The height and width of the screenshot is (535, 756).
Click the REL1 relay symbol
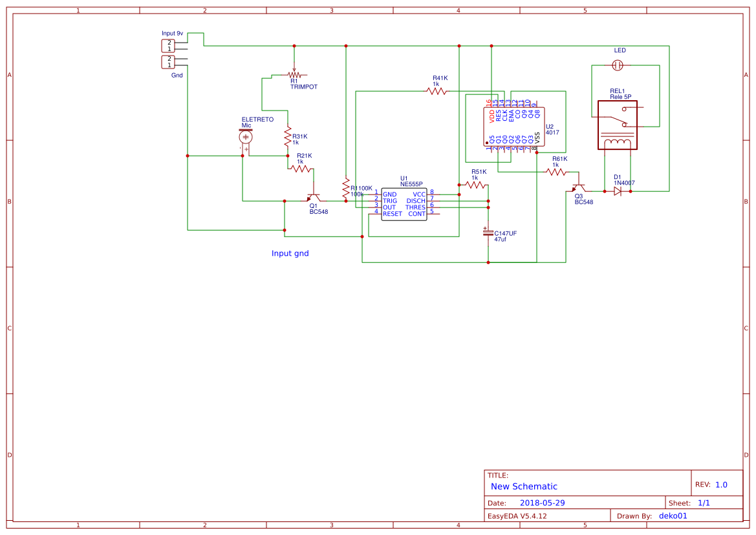pos(617,125)
